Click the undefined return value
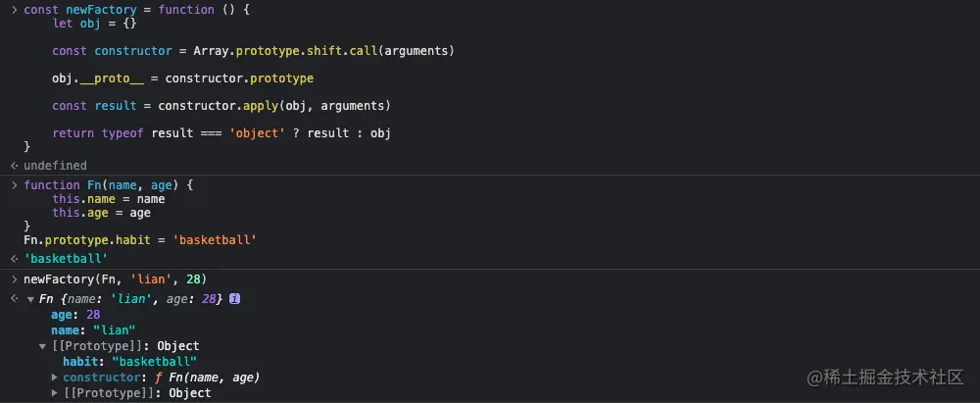Screen dimensions: 980x403 pos(55,166)
